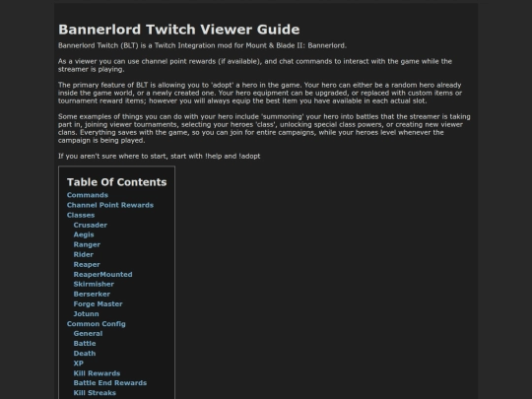
Task: Open Forge Master class entry
Action: pos(99,304)
